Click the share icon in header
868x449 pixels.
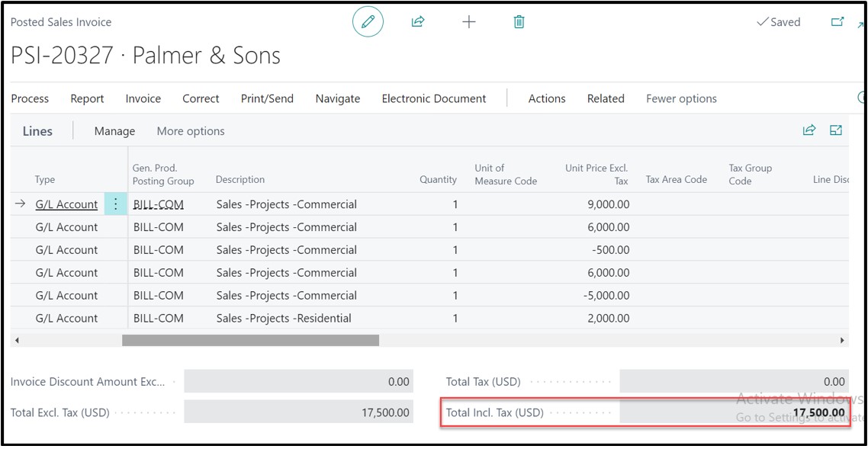point(418,22)
